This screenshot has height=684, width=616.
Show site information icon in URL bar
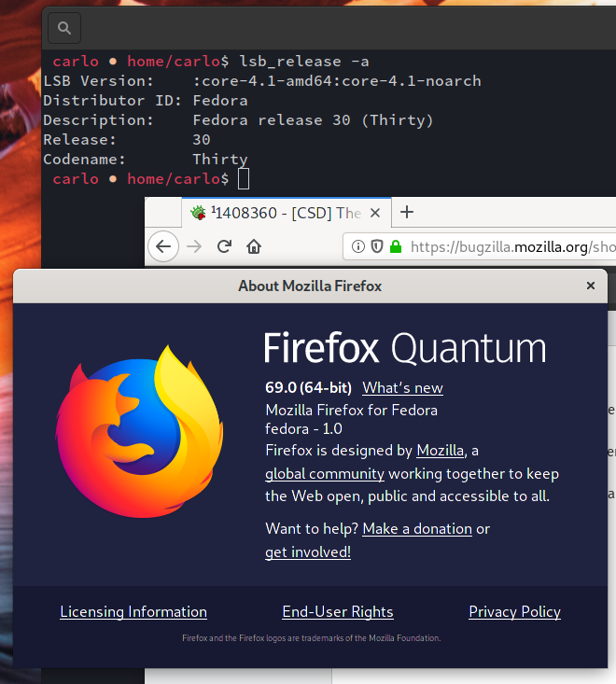[358, 246]
